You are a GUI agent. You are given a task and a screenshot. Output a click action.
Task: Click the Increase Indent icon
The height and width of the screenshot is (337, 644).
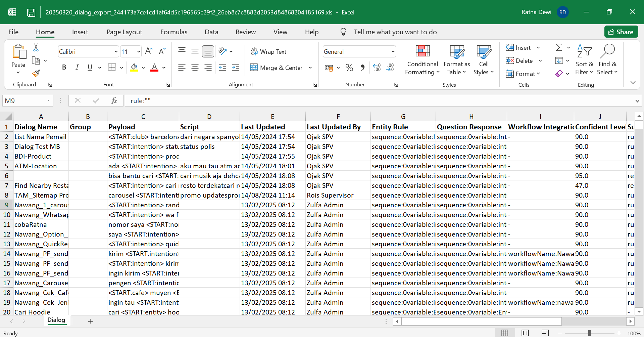(236, 68)
